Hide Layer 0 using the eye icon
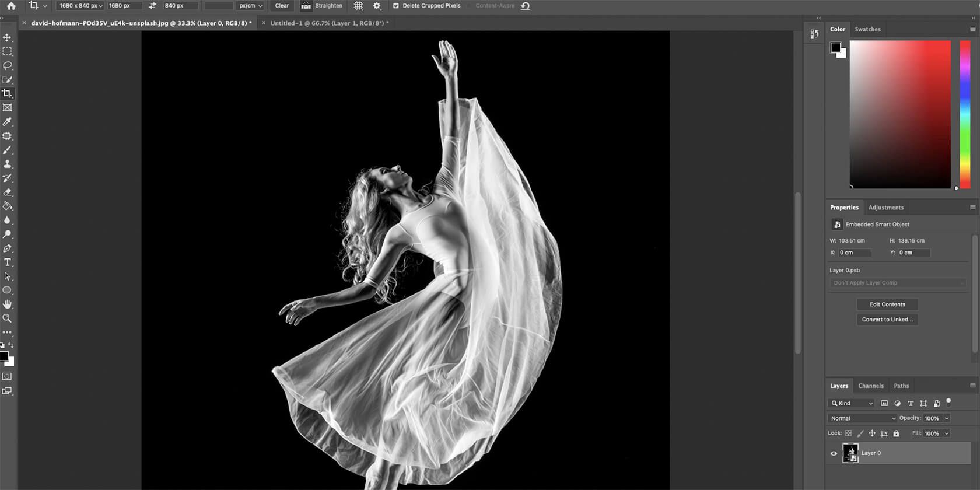This screenshot has width=980, height=490. click(x=834, y=453)
